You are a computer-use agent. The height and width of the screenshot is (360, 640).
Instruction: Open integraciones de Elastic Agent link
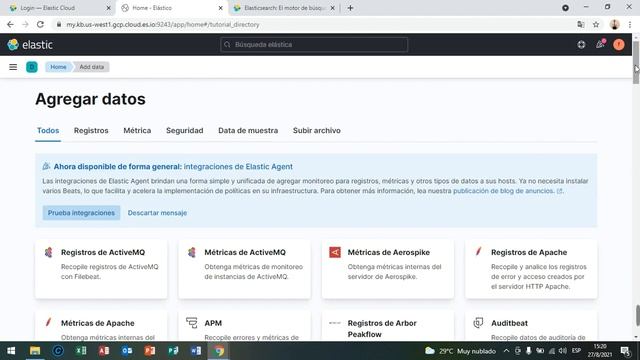tap(238, 167)
